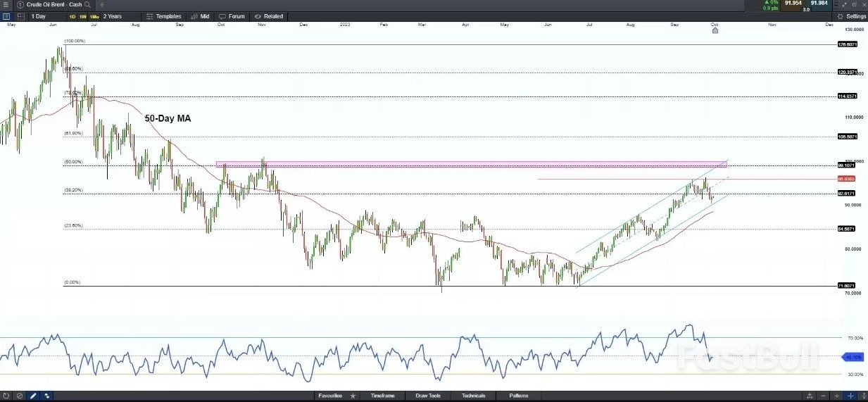Viewport: 868px width, 402px height.
Task: Click the (38.20%) Fibonacci label
Action: pyautogui.click(x=73, y=190)
